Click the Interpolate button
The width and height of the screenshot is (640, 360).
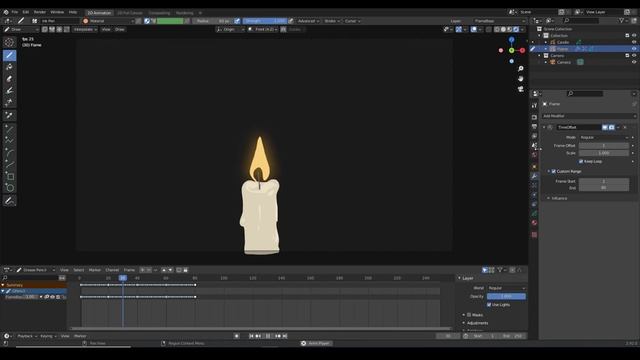click(x=85, y=29)
